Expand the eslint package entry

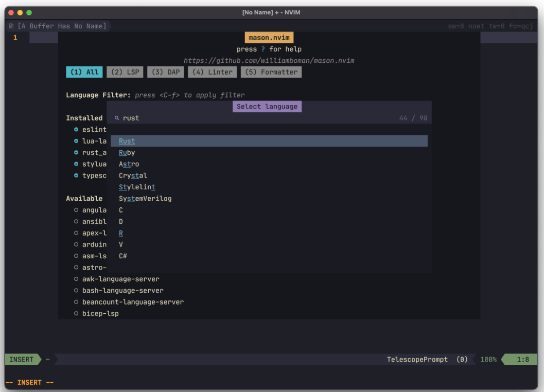click(94, 129)
